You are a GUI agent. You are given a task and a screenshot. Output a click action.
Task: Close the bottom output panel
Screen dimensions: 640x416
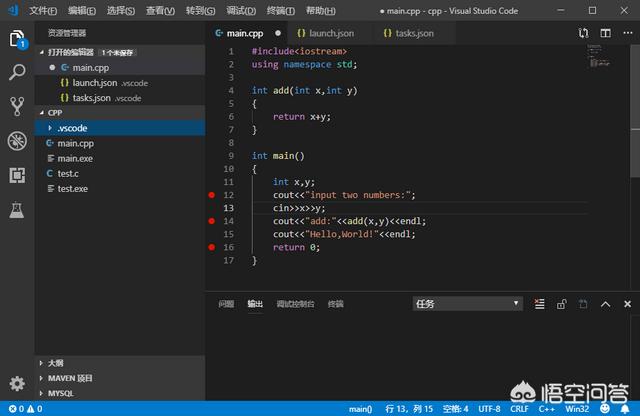coord(627,304)
